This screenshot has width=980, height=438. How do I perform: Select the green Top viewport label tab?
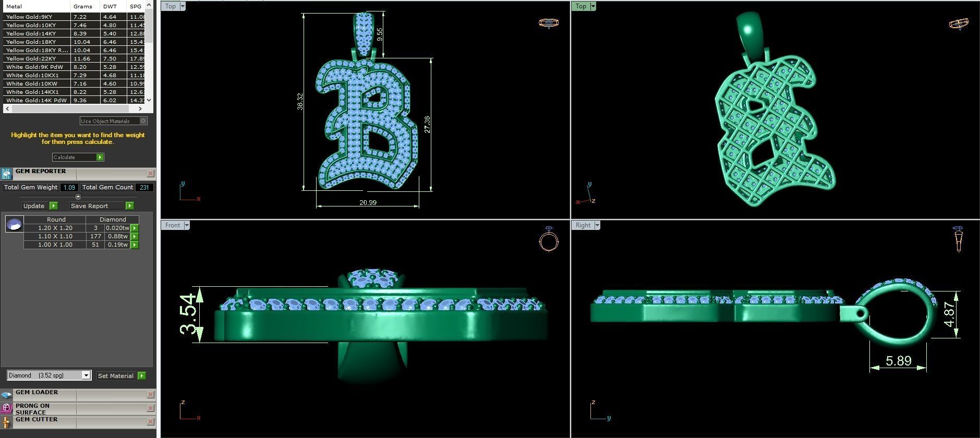click(581, 6)
